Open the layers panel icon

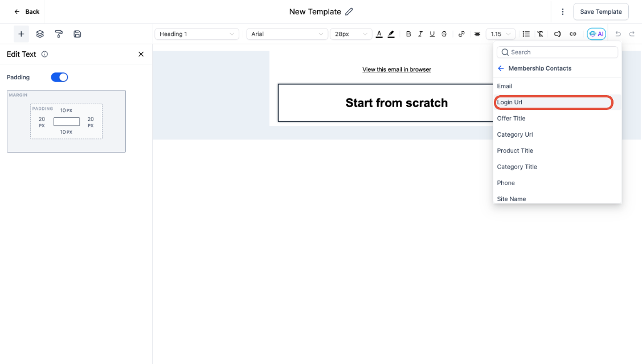coord(40,34)
